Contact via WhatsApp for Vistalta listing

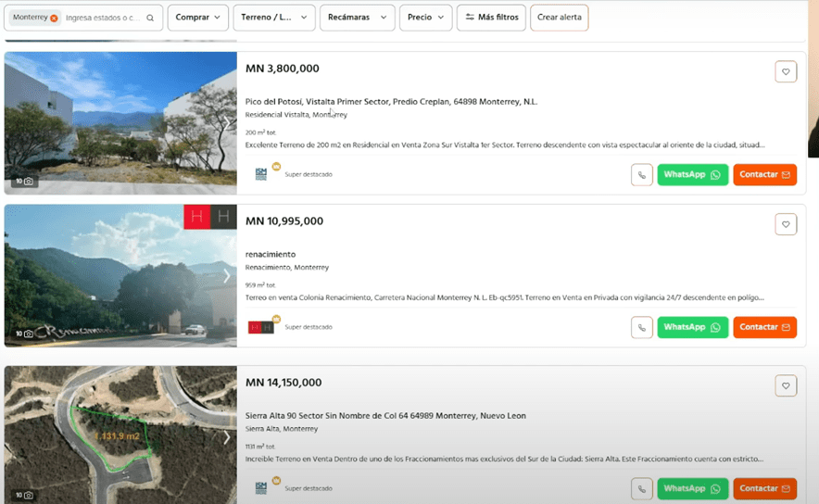pos(692,175)
